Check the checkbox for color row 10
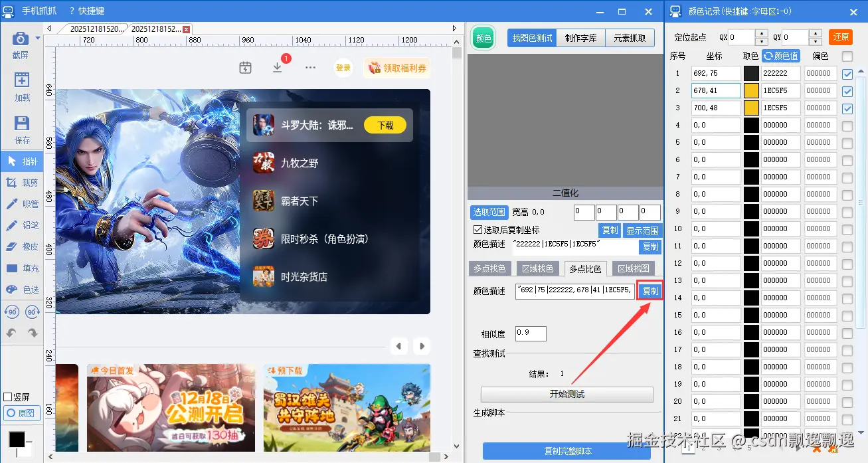Image resolution: width=868 pixels, height=463 pixels. (x=847, y=229)
